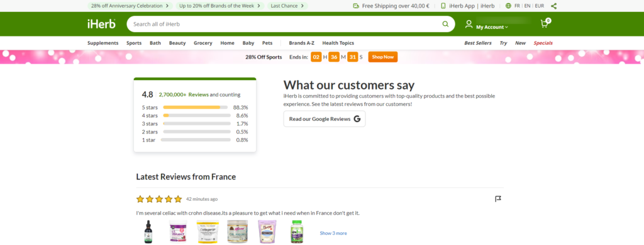Open the green-lid gummies bottle thumbnail
The width and height of the screenshot is (644, 245).
297,232
